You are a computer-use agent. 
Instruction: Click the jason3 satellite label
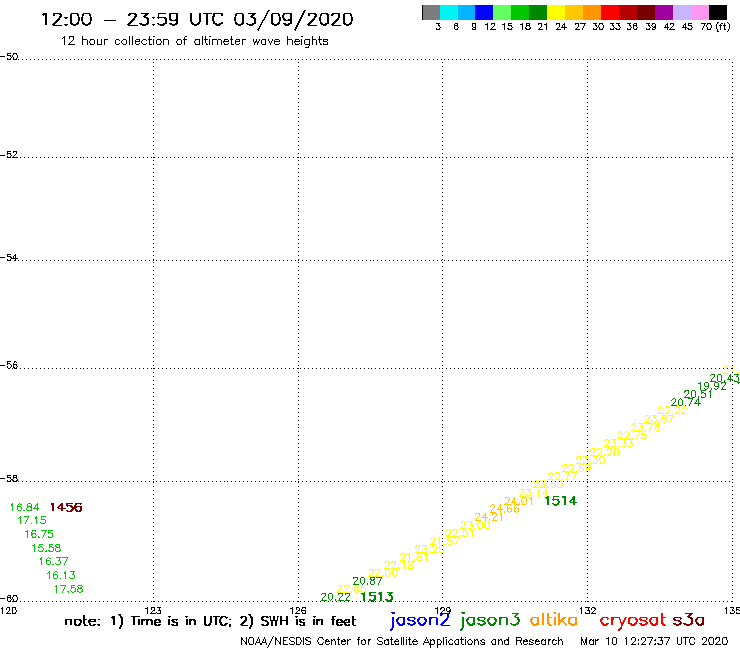[490, 620]
